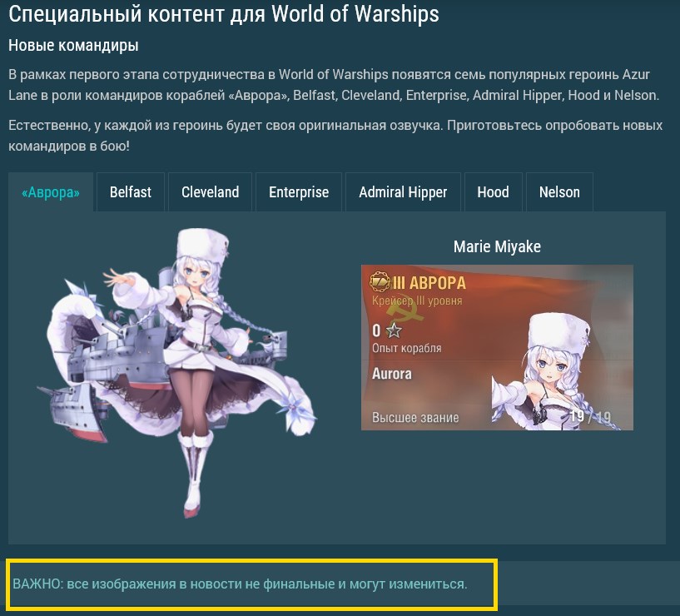Select the Cleveland tab
680x616 pixels.
(x=211, y=191)
